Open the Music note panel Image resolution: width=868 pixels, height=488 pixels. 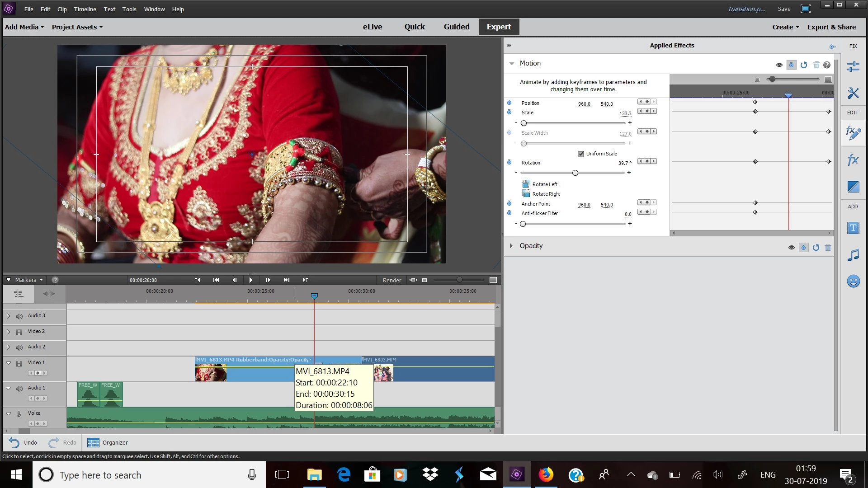click(x=853, y=255)
